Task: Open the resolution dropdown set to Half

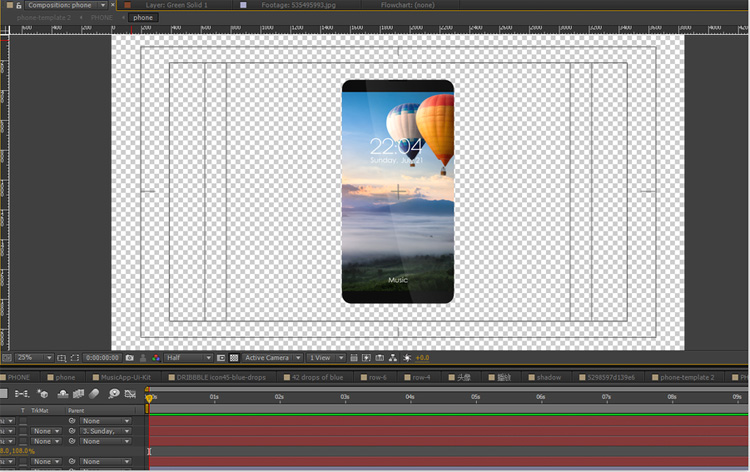Action: click(188, 357)
